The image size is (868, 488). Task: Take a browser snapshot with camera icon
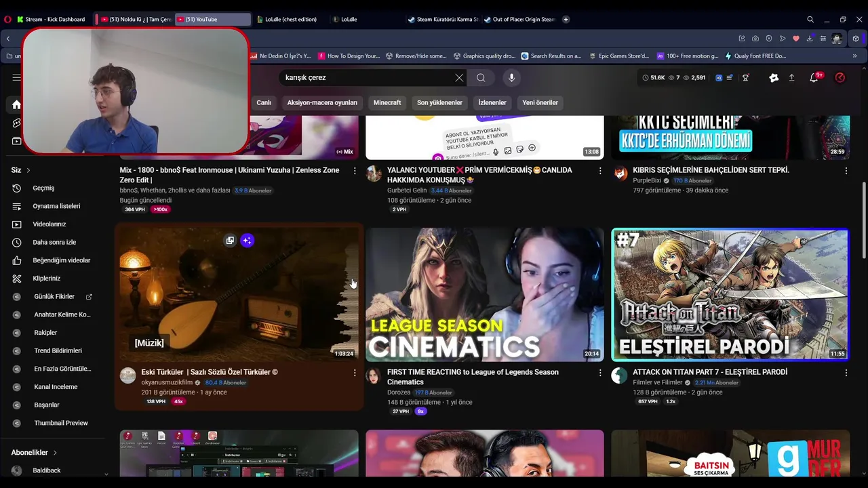coord(755,39)
